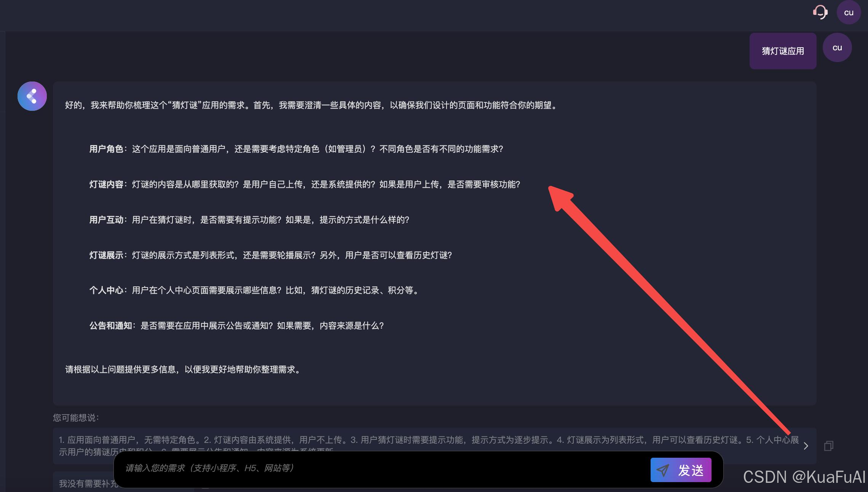The height and width of the screenshot is (492, 868).
Task: Click the bold 灯谜内容 heading
Action: point(106,184)
